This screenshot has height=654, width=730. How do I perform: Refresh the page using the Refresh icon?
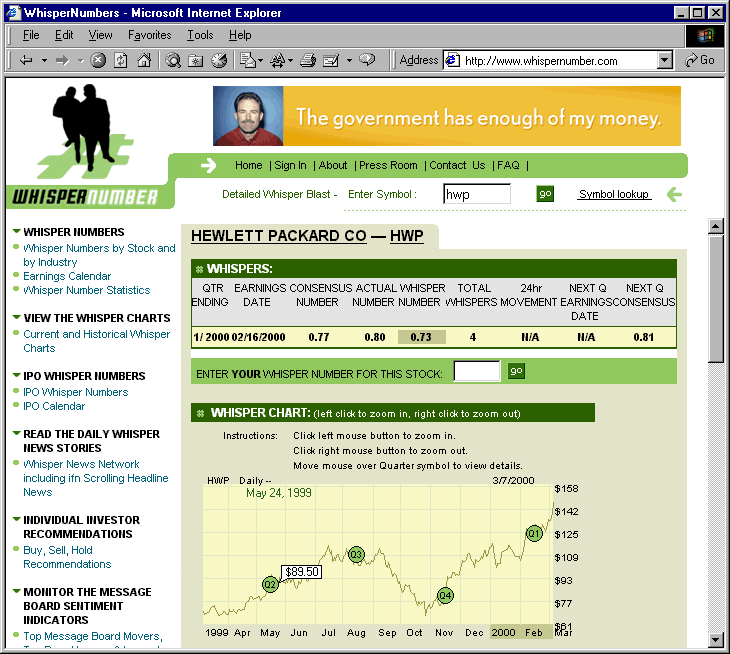[121, 60]
